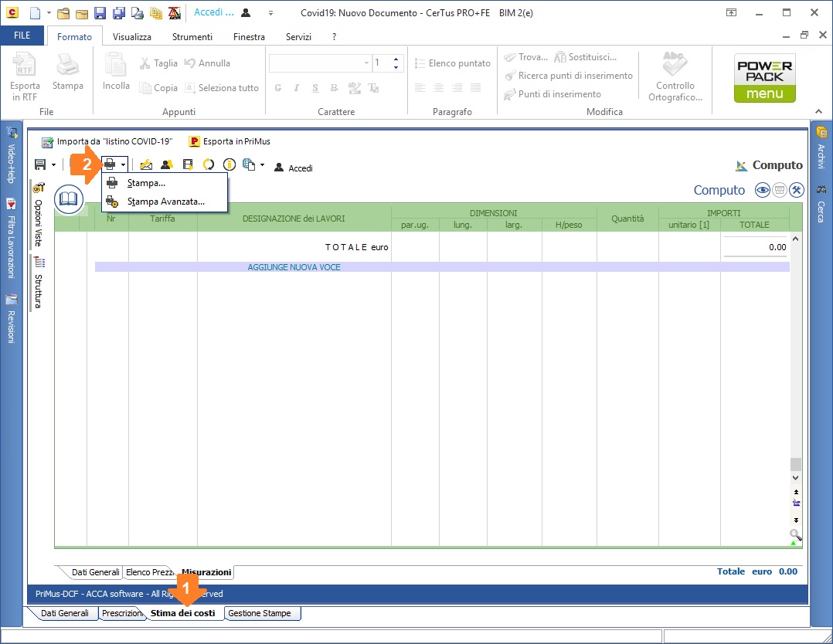Screen dimensions: 833x644
Task: Click the table vertical scrollbar thumb
Action: (795, 465)
